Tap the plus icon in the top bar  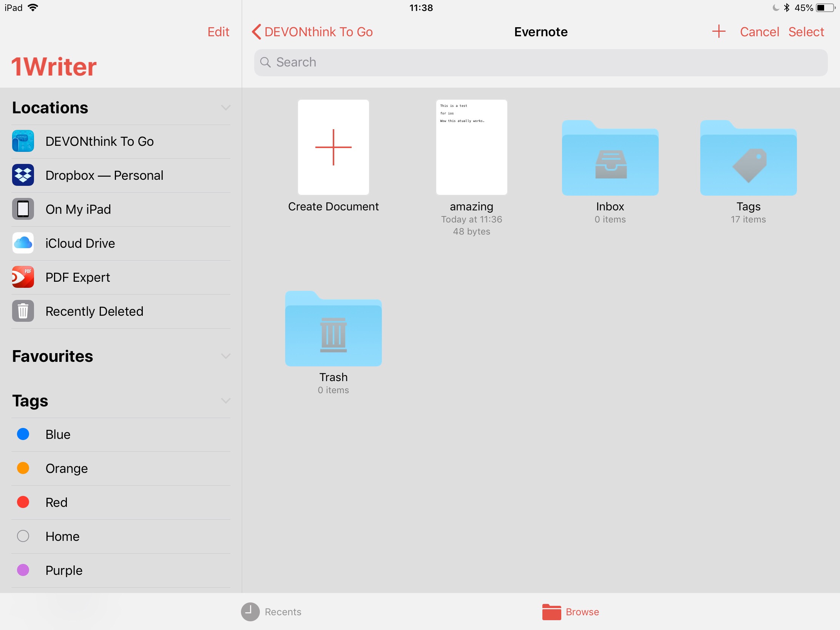(718, 31)
